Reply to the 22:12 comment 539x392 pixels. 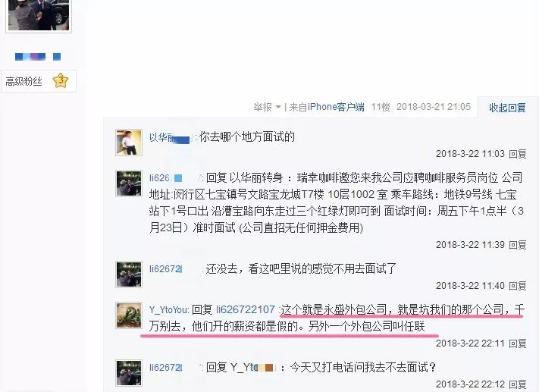pos(517,384)
